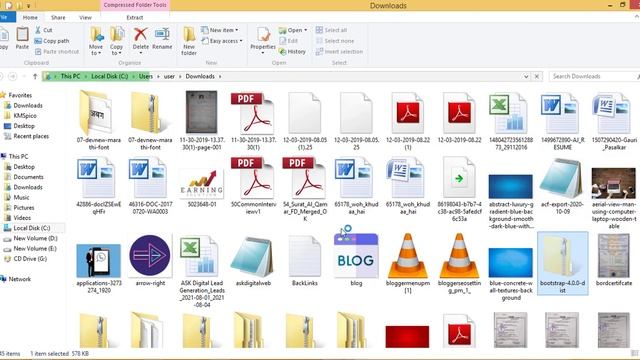Open the Easy access dropdown
640x360 pixels.
coord(222,41)
